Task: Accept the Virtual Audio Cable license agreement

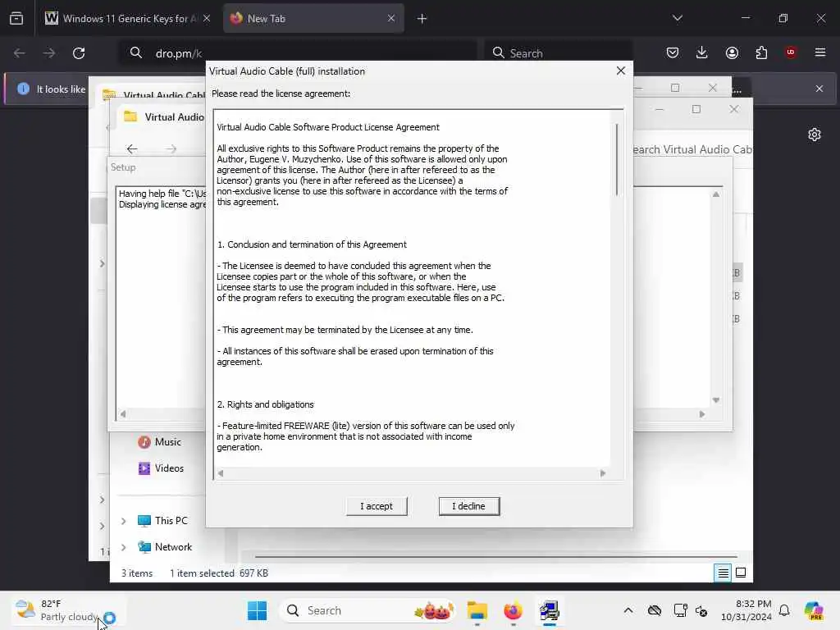Action: [377, 506]
